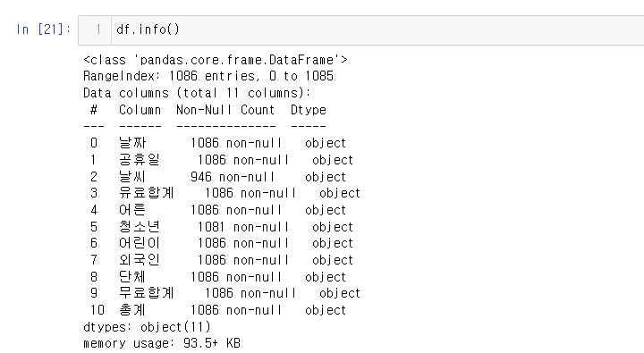Click the 'Non-Null Count' header
644x353 pixels.
click(225, 110)
